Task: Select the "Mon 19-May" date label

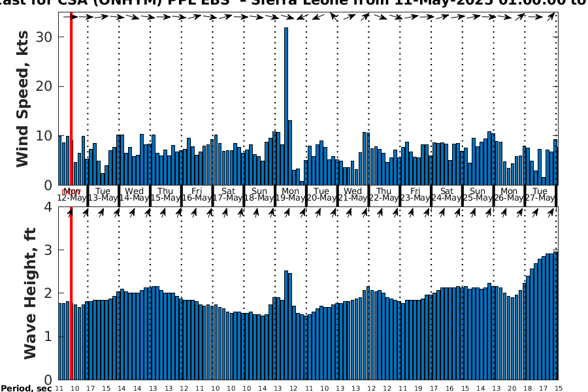Action: (290, 194)
